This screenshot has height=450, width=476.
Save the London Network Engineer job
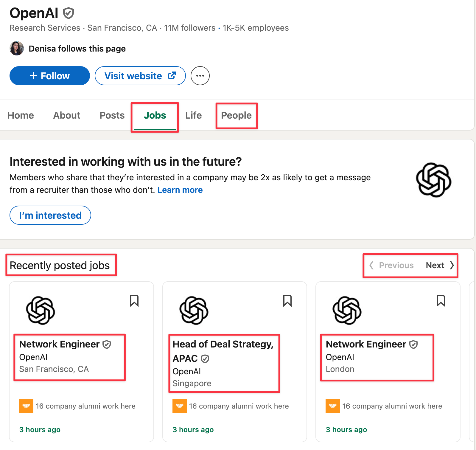tap(441, 301)
